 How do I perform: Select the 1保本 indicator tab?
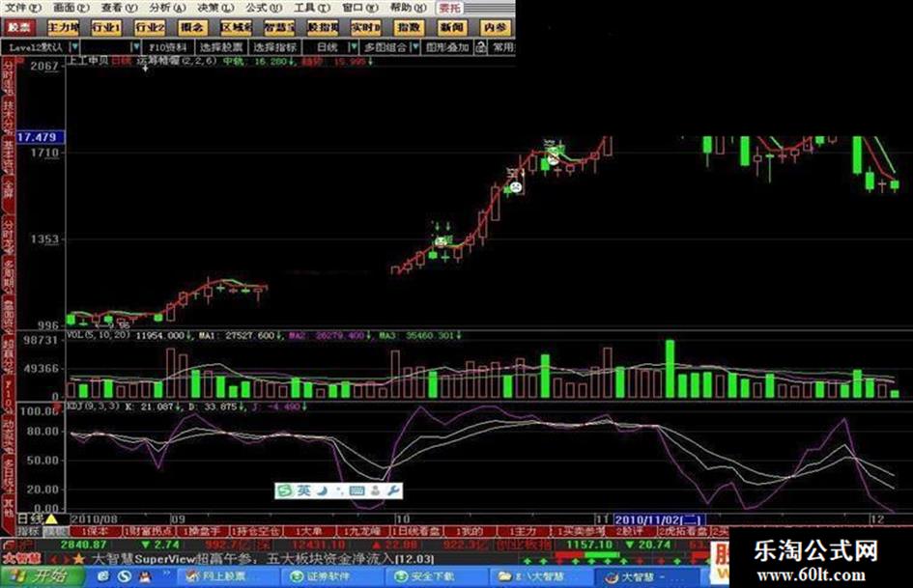[x=95, y=531]
